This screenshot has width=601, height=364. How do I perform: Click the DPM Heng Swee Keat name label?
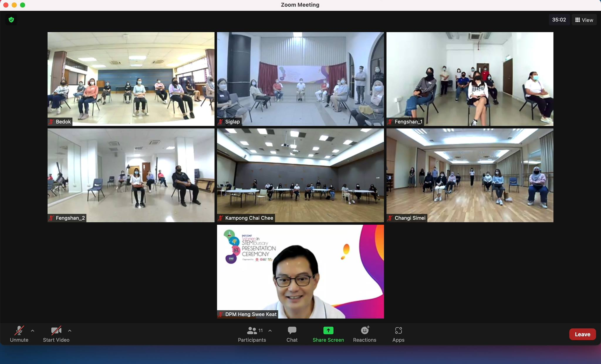click(x=251, y=314)
